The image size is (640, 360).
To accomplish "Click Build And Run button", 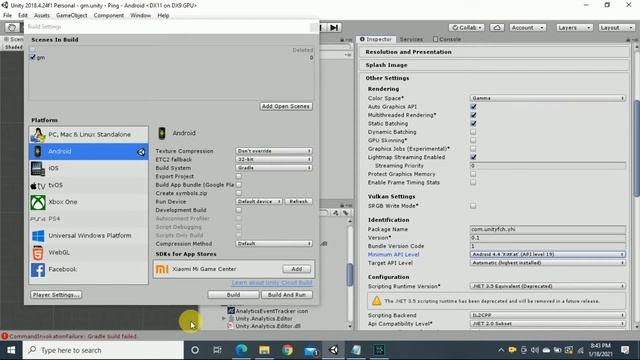I will 287,295.
